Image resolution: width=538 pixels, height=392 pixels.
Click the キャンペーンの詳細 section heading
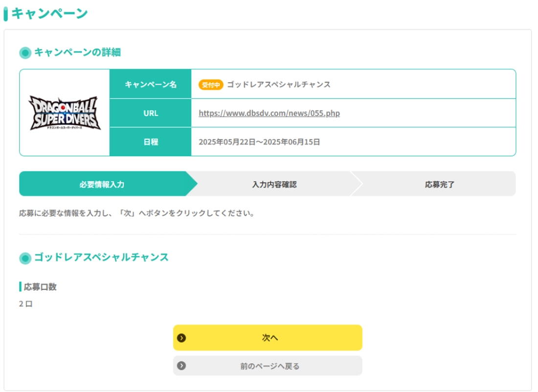(78, 52)
